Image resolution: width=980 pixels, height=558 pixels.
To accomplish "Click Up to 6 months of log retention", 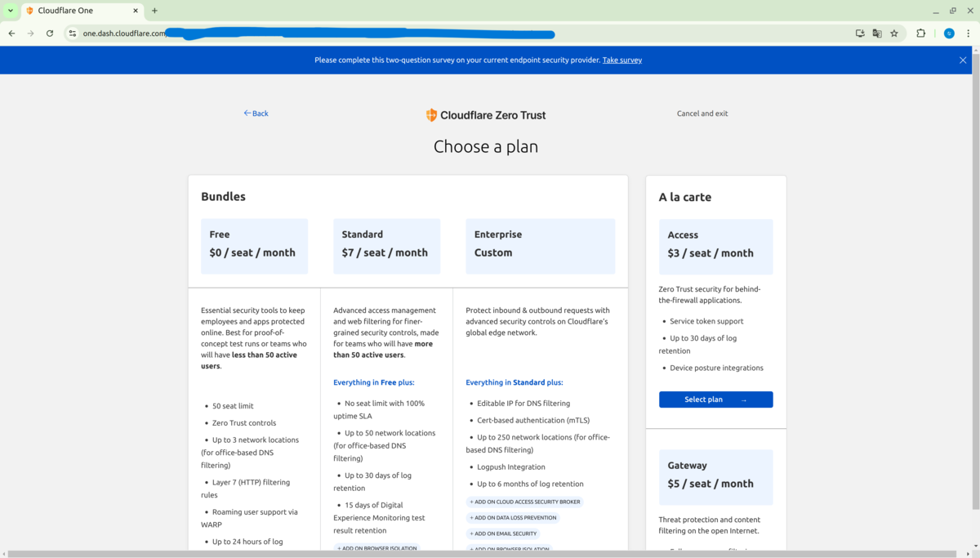I will (530, 484).
